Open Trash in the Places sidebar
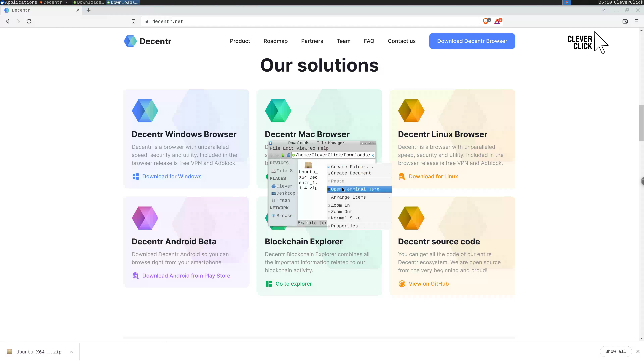 [x=283, y=200]
